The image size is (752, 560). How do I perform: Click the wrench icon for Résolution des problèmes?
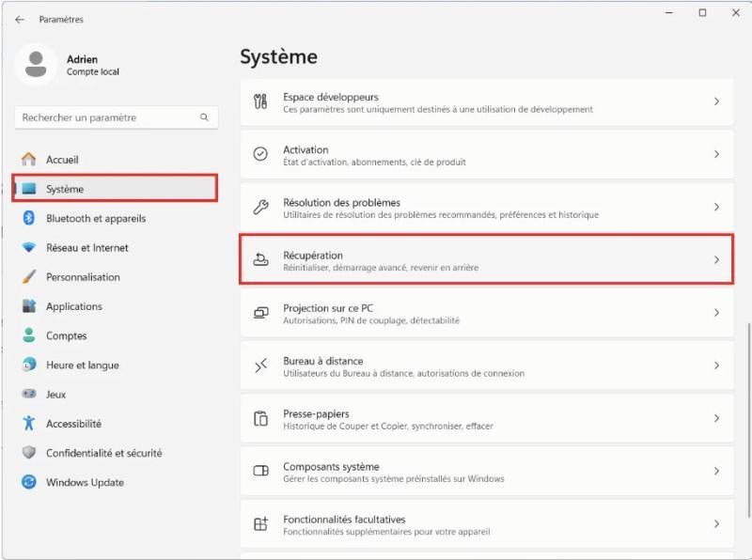point(260,207)
